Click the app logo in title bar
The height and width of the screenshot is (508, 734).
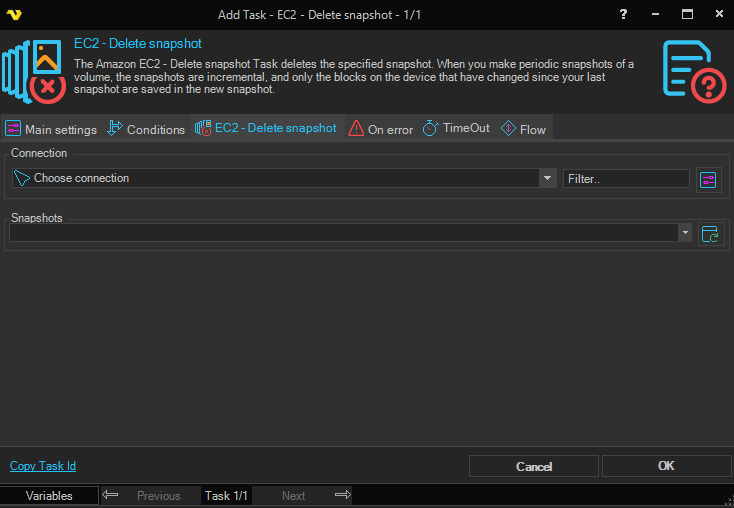[x=13, y=14]
